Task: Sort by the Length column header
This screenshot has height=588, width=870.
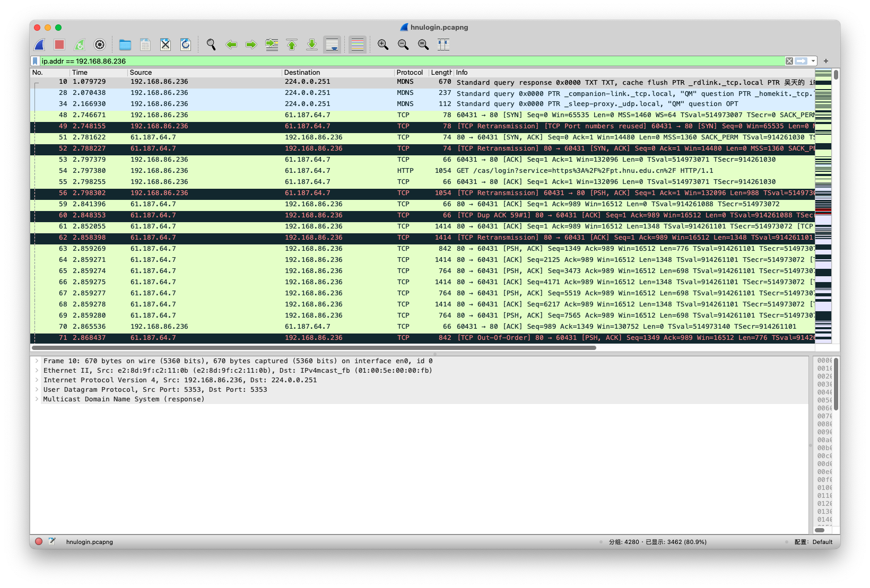Action: click(441, 73)
